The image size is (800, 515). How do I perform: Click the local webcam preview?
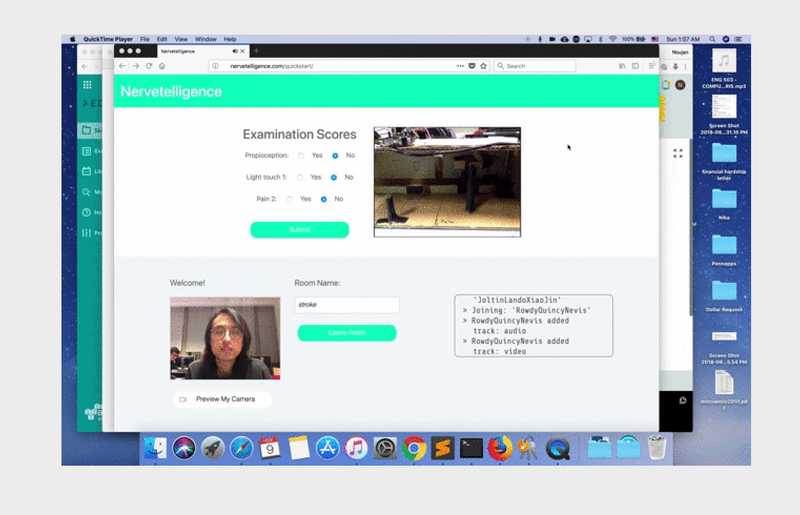(x=225, y=338)
